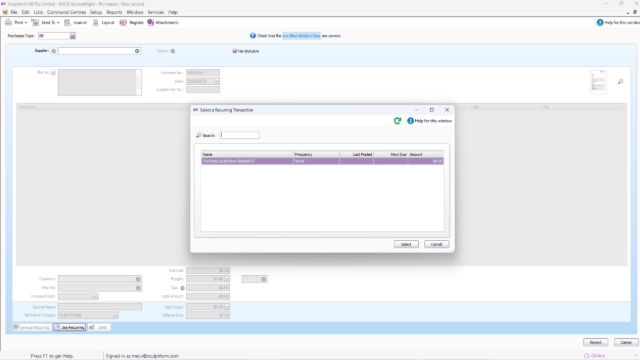
Task: Click the Ship Via field lookup icon
Action: (x=138, y=288)
